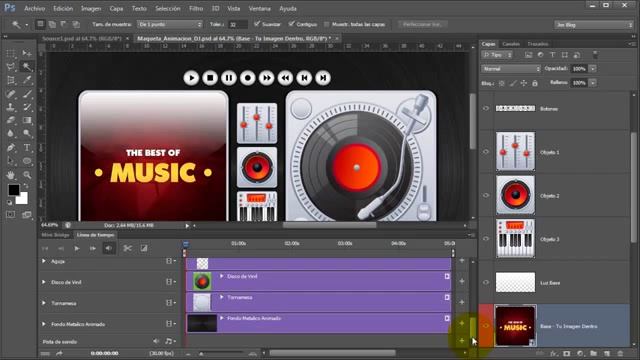Screen dimensions: 640x360
Task: Open the Archivo menu
Action: [35, 8]
